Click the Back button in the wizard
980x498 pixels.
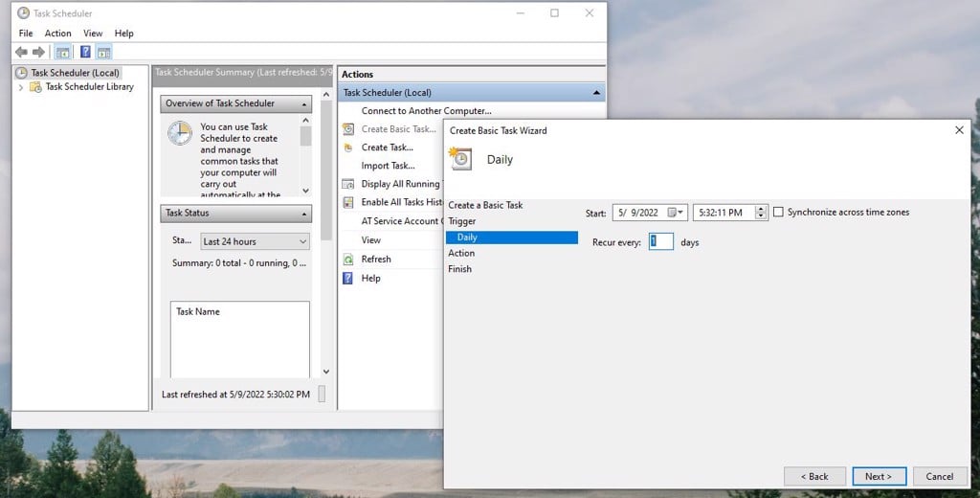tap(814, 476)
